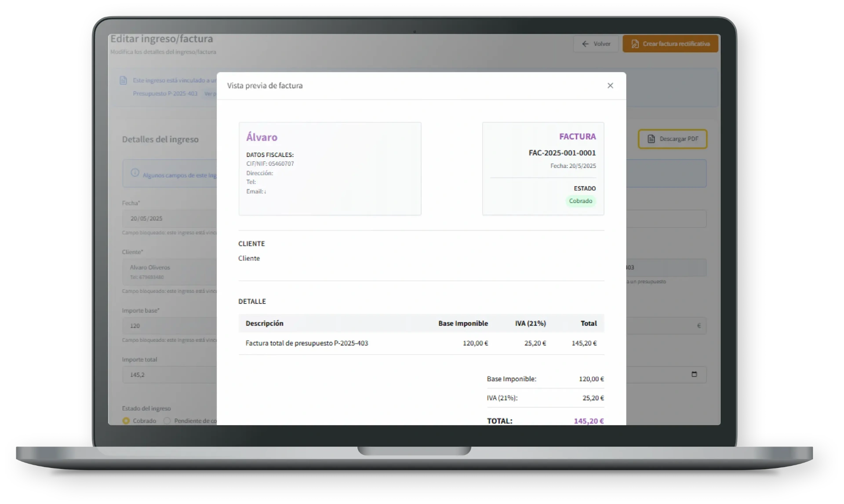The height and width of the screenshot is (504, 844).
Task: Click Crear factura rectificativa button
Action: [670, 44]
